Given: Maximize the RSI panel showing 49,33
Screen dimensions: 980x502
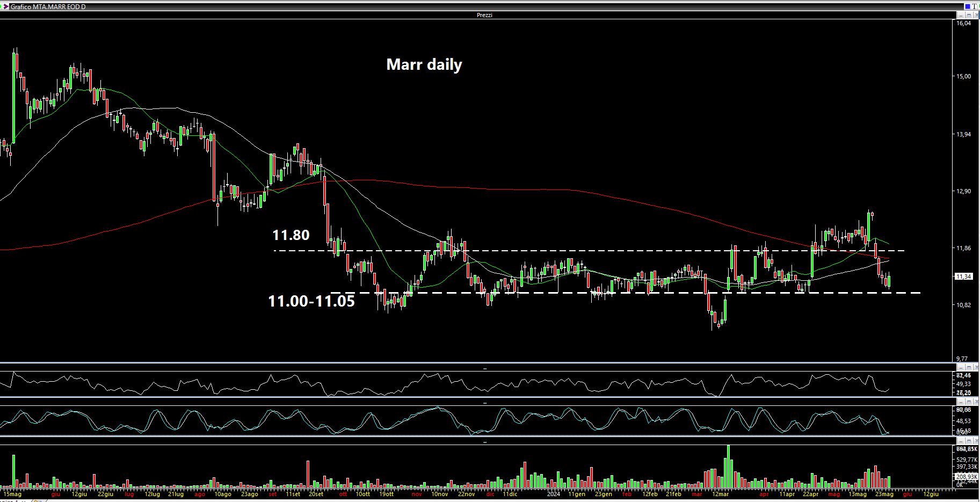Looking at the screenshot, I should [969, 367].
